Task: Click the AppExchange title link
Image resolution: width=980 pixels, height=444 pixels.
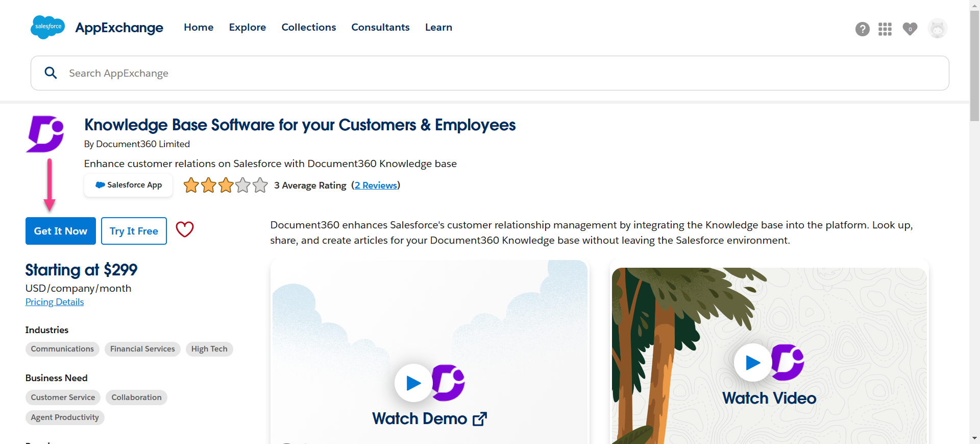Action: point(119,28)
